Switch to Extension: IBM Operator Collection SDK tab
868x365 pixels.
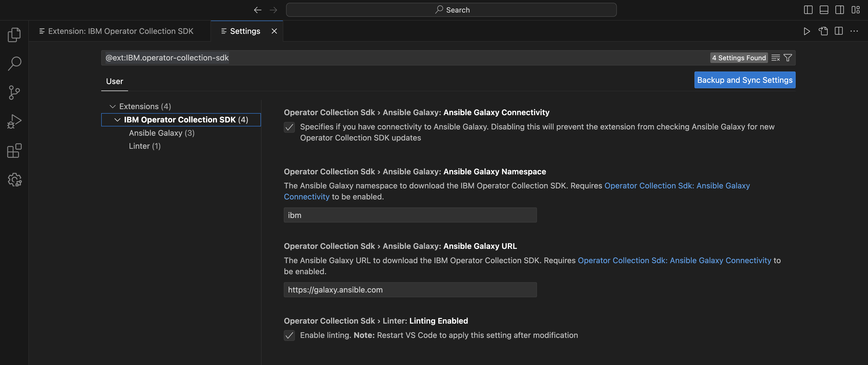[120, 31]
